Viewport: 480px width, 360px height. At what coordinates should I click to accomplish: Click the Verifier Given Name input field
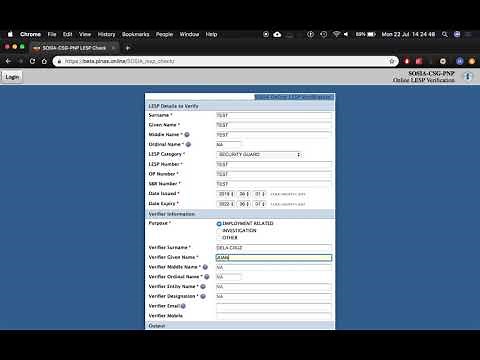[x=274, y=258]
